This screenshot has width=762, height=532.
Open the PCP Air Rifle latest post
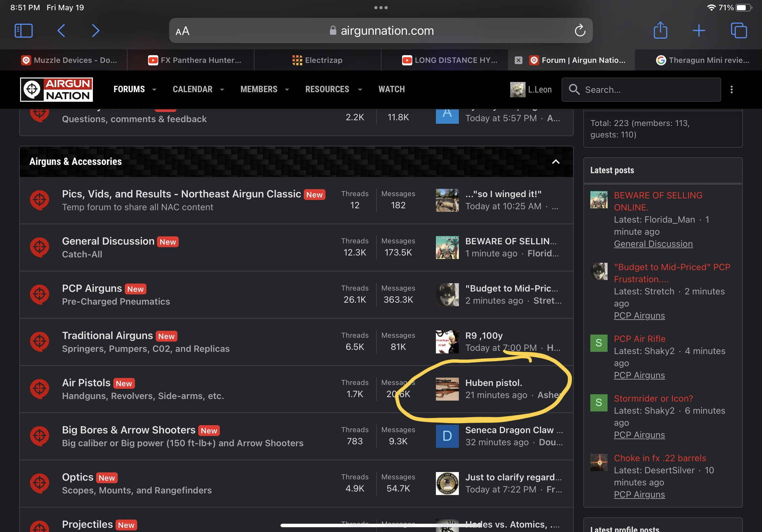[639, 339]
